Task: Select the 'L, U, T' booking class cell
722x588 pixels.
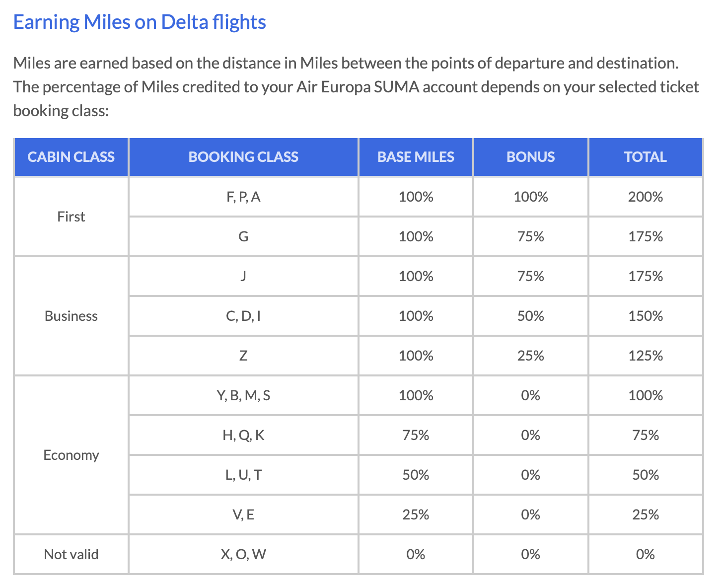Action: point(243,475)
